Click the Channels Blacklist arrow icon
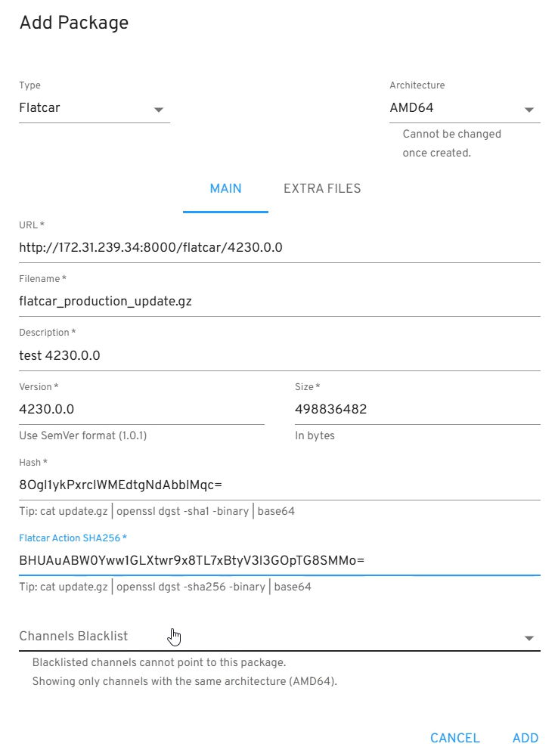 [529, 638]
